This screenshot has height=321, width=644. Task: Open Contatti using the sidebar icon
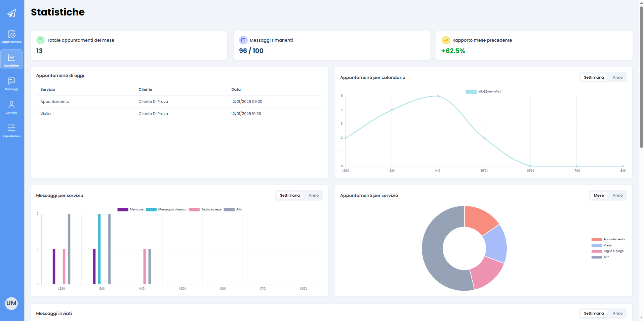[11, 107]
